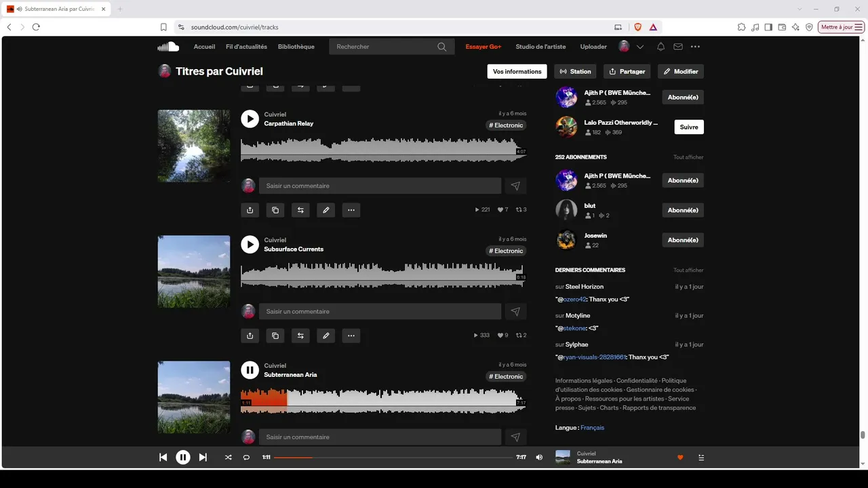
Task: Click the pencil icon under Subsurface Currents
Action: point(326,335)
